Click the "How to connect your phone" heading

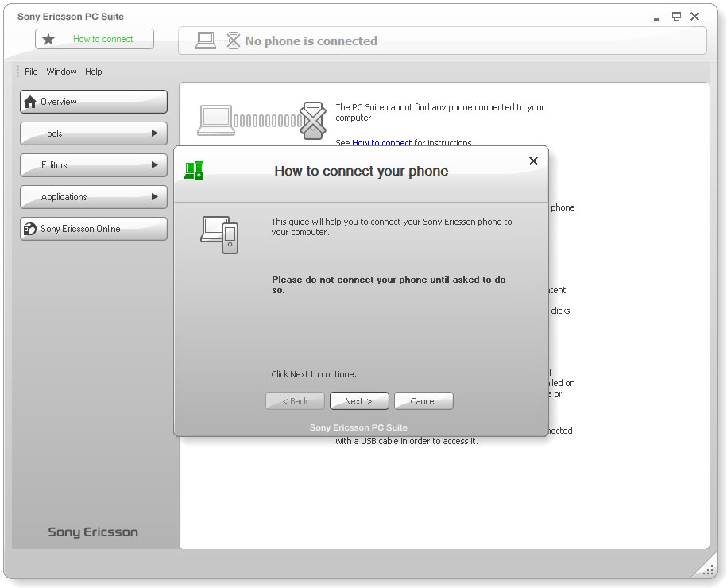click(x=362, y=171)
